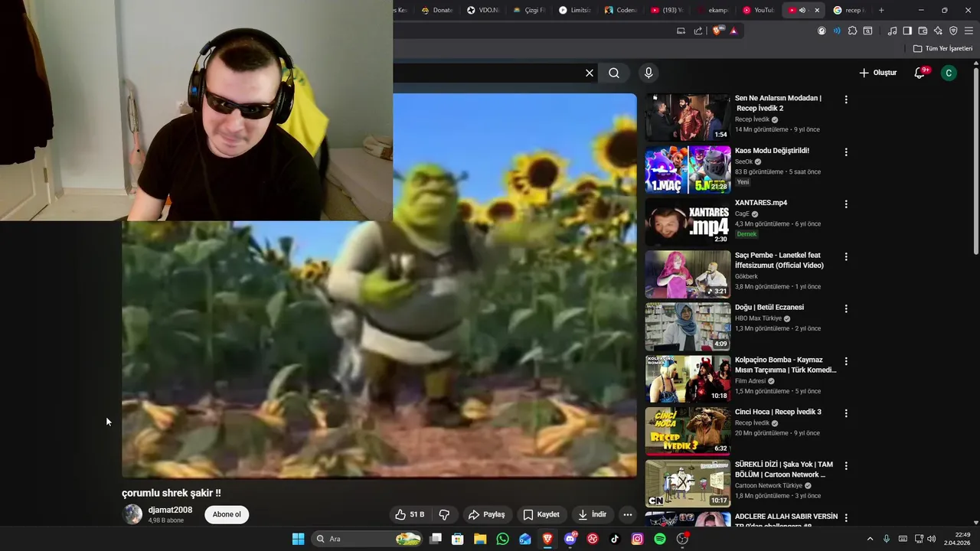Open the XANTARES.mp4 video title
The height and width of the screenshot is (551, 980).
(x=761, y=203)
